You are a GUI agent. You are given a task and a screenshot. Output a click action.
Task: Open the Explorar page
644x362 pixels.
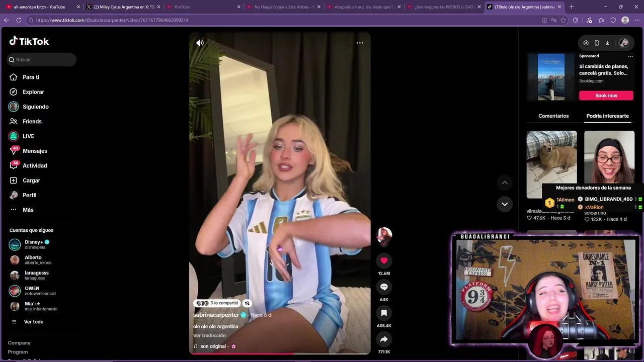(x=33, y=92)
